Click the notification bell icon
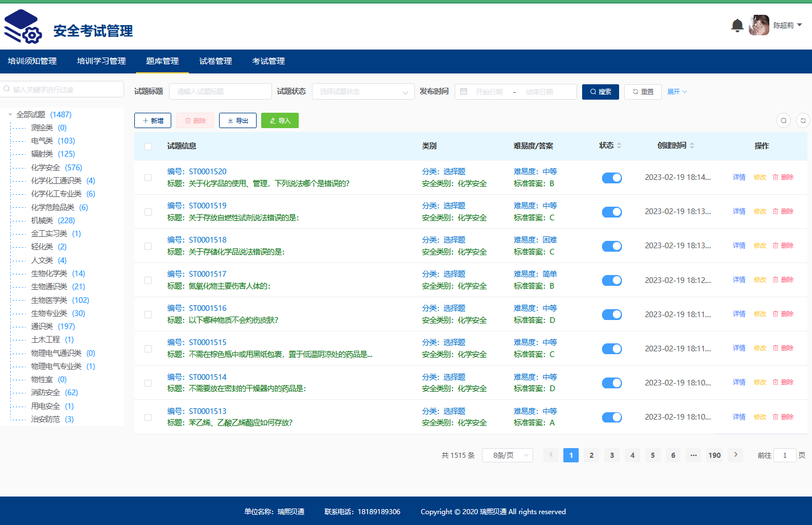 [737, 25]
